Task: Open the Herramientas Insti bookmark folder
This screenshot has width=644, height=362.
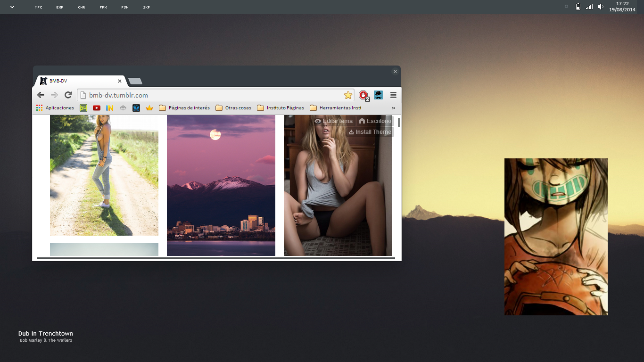Action: pyautogui.click(x=336, y=108)
